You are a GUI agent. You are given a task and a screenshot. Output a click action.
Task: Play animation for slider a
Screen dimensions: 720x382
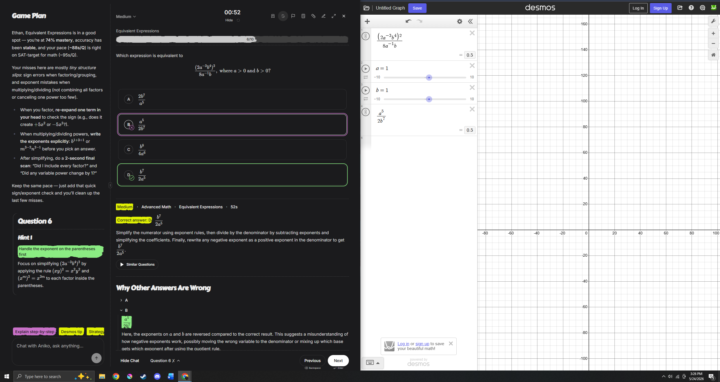point(366,68)
